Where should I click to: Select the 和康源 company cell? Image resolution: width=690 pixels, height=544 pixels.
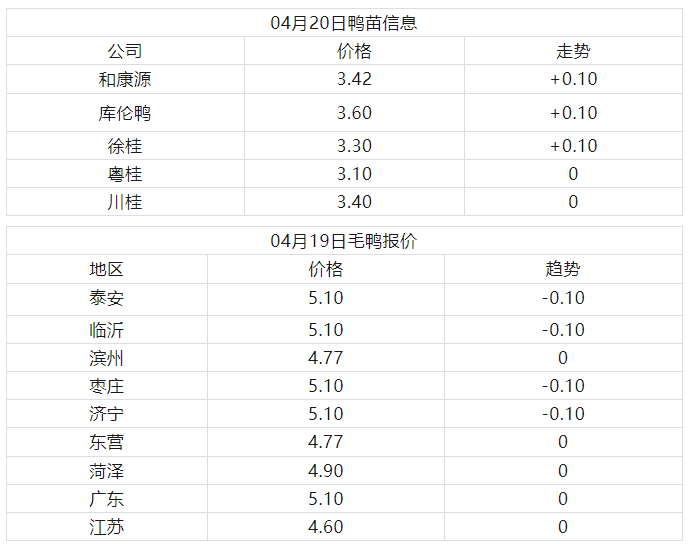pyautogui.click(x=125, y=79)
